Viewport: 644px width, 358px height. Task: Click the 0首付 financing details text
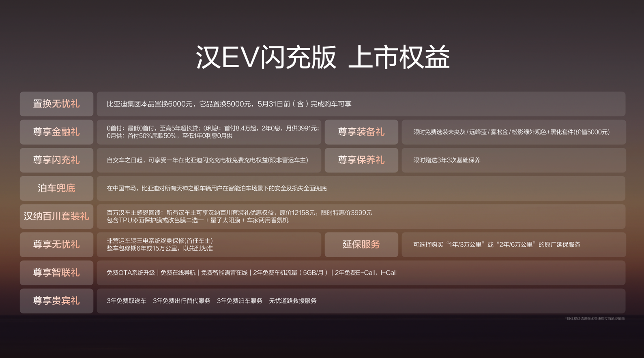tap(213, 132)
